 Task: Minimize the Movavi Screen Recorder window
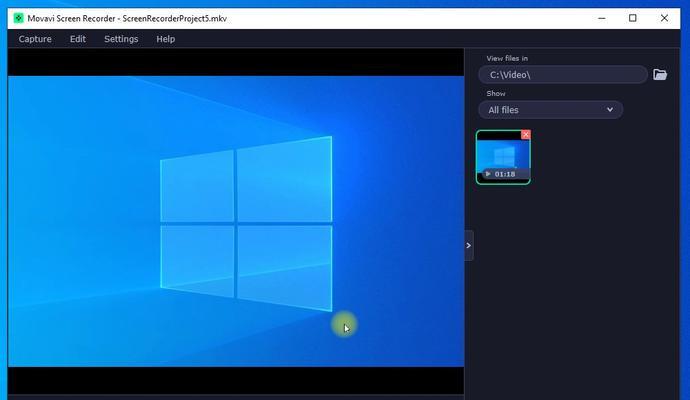[602, 18]
